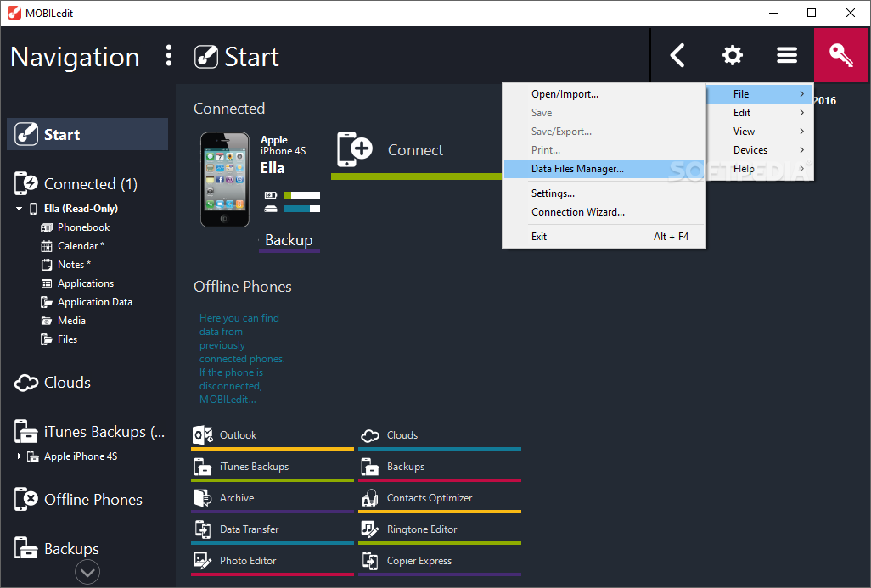Click the Offline Phones icon in sidebar

click(26, 499)
